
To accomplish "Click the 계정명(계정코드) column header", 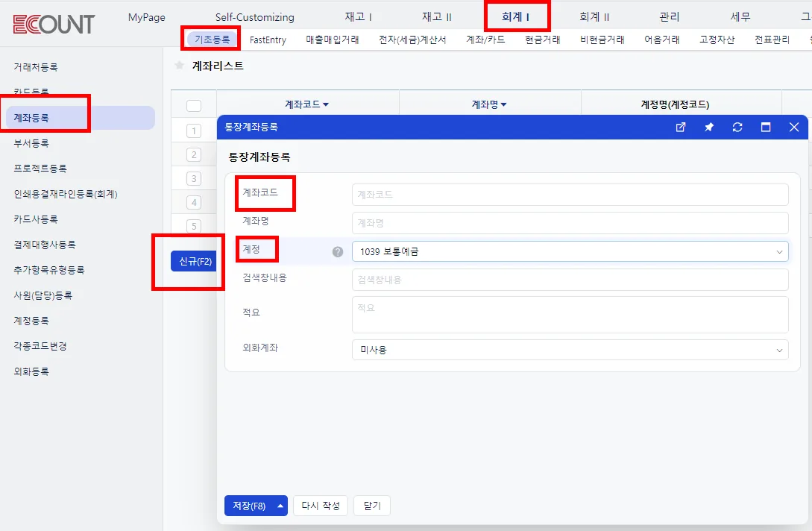I will [675, 104].
